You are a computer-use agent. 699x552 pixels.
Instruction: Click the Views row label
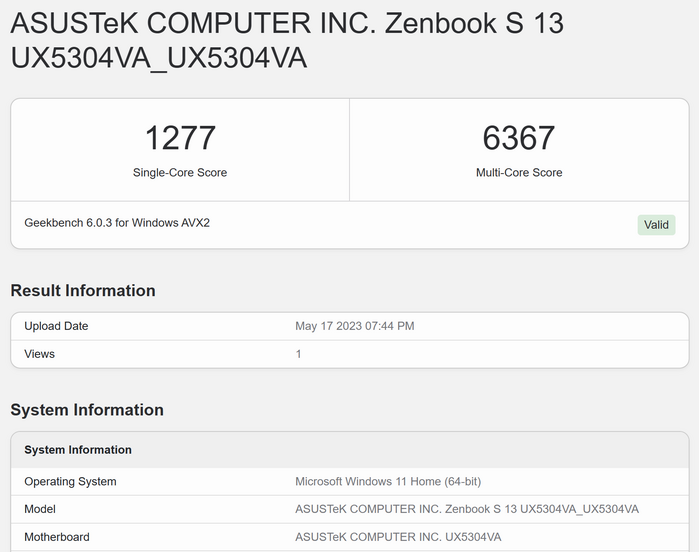(x=40, y=354)
